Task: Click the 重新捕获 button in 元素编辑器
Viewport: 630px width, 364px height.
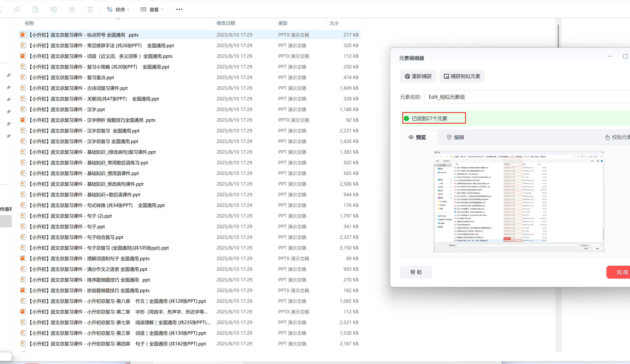Action: coord(418,76)
